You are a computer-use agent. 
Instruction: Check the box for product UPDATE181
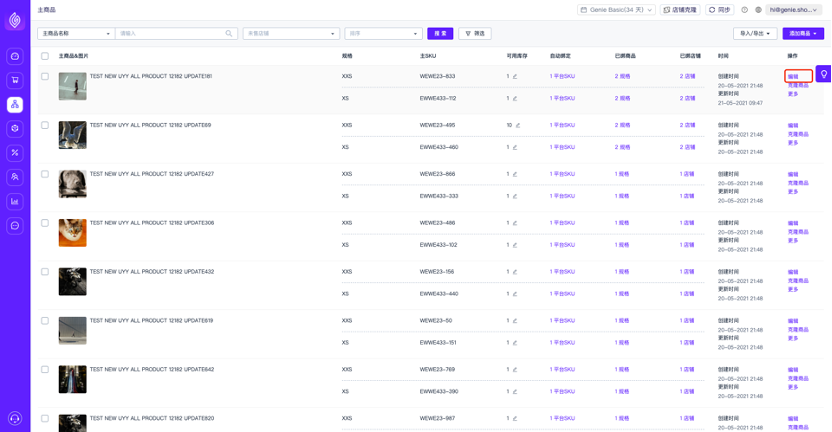click(x=45, y=76)
